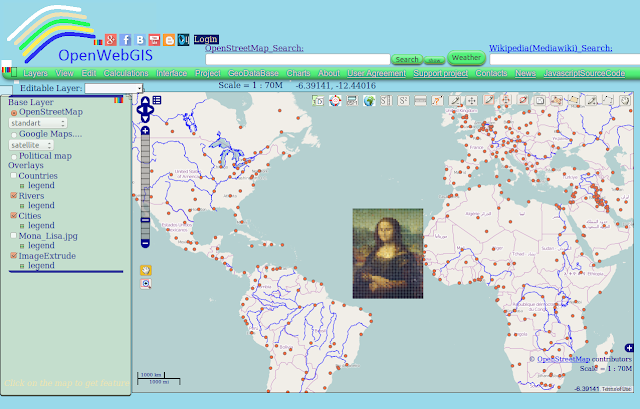Enable the Mona_Lisa.jpg layer checkbox
This screenshot has height=409, width=640.
pyautogui.click(x=13, y=236)
